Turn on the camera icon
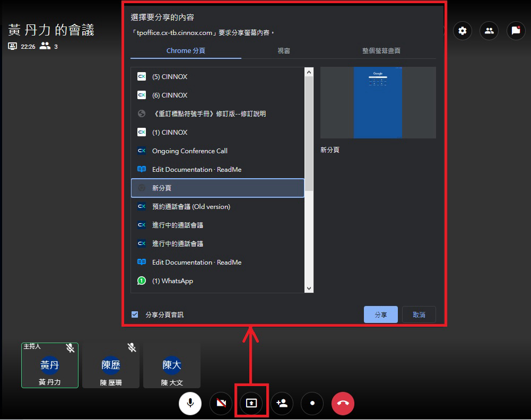531x420 pixels. coord(221,403)
